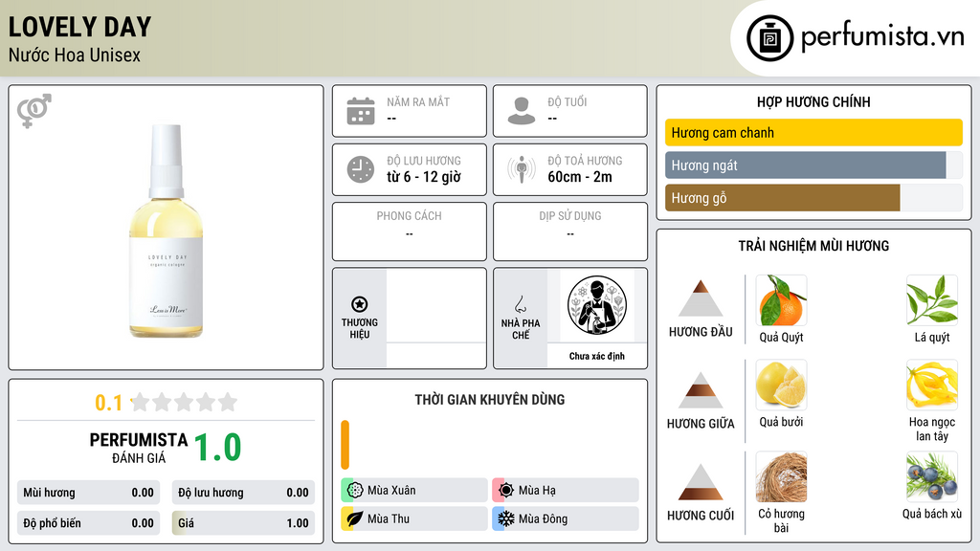
Task: Click the Mùa Xuân flower icon
Action: click(x=355, y=491)
